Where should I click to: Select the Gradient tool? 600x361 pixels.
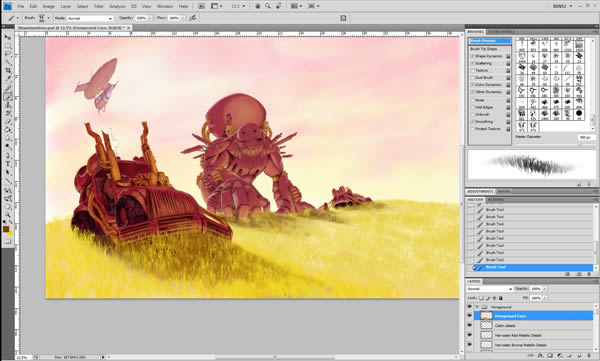[8, 130]
